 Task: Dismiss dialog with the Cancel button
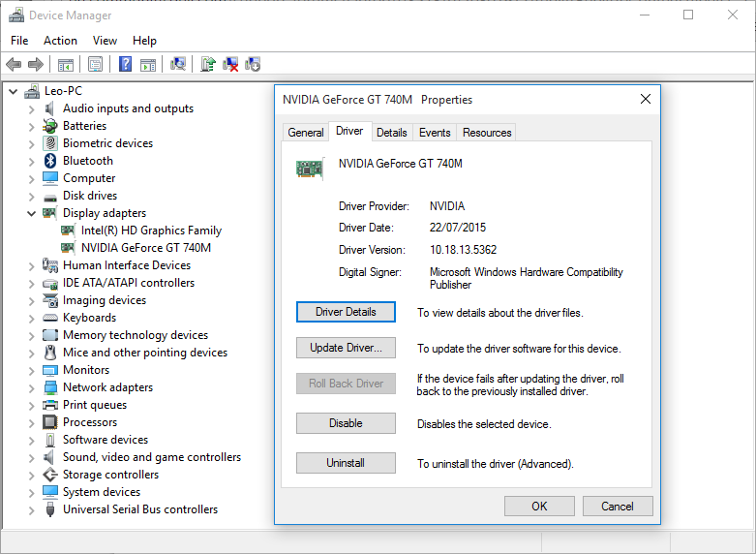tap(618, 507)
